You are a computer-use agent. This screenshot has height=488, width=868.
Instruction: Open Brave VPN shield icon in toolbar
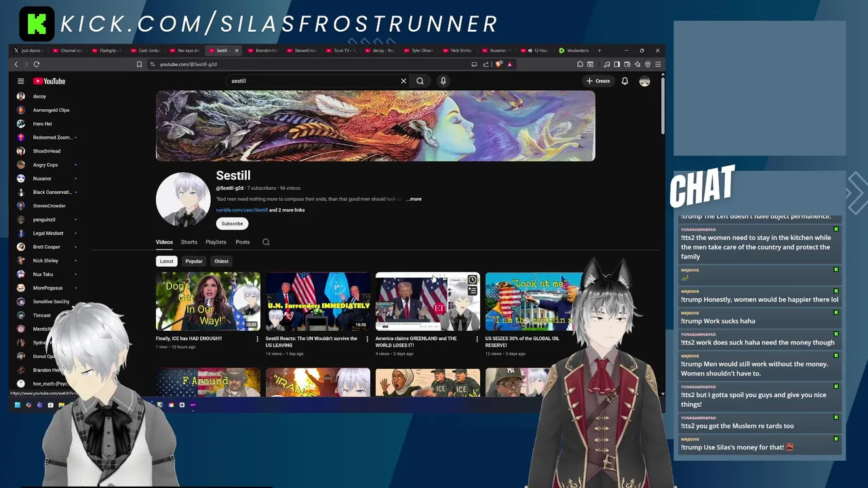tap(648, 64)
